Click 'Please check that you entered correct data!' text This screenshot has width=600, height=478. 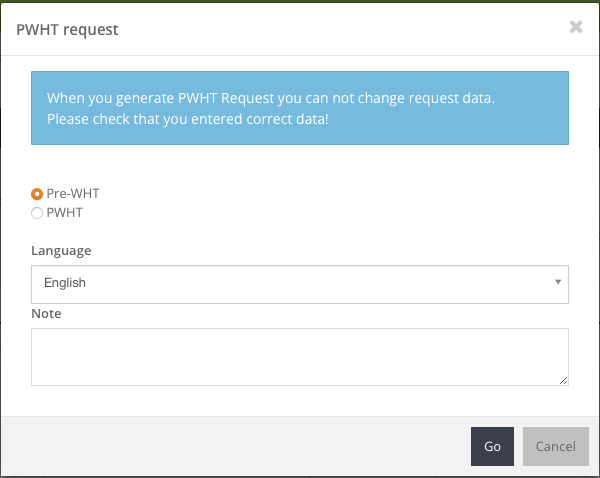click(187, 119)
